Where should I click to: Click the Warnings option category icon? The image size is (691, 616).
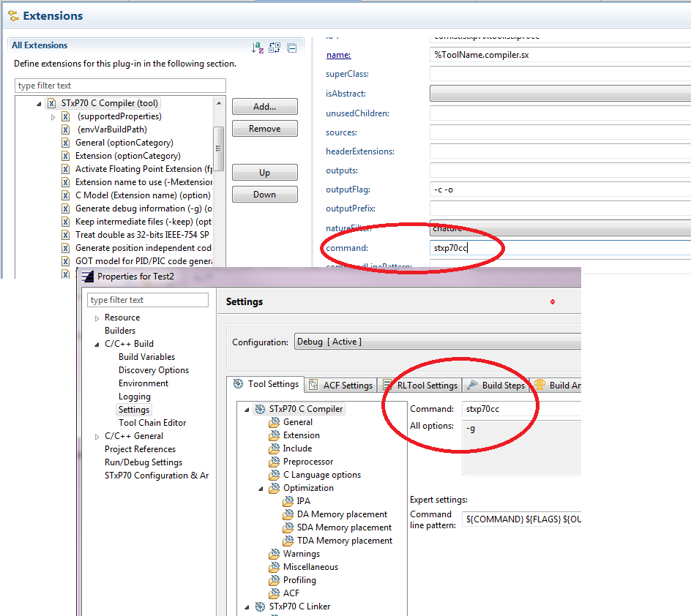coord(274,554)
